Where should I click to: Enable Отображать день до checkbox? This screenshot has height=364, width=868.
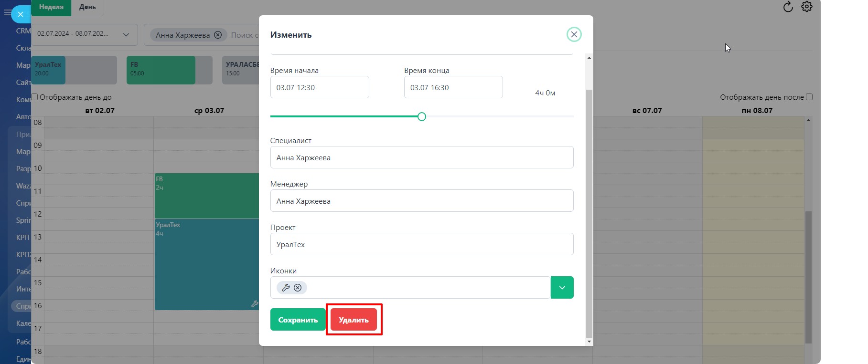point(34,97)
